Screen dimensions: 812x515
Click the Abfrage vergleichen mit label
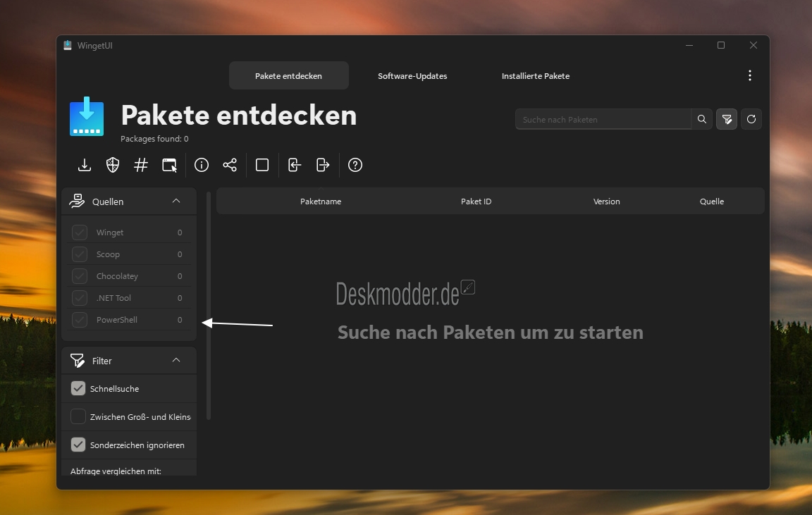click(116, 471)
